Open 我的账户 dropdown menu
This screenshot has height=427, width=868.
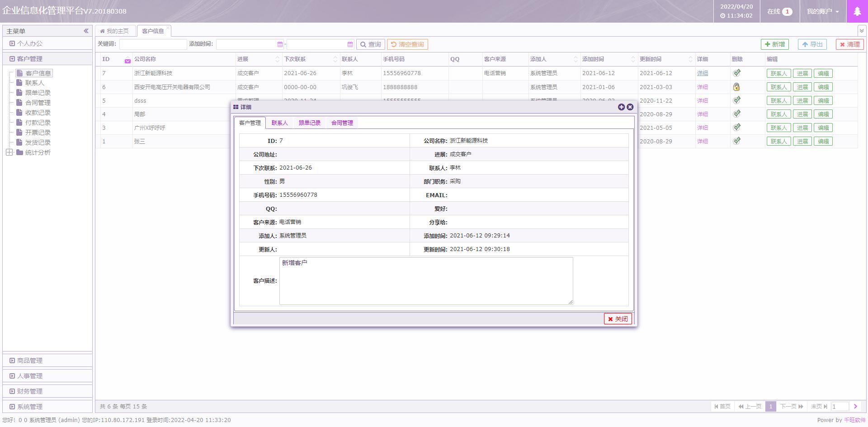click(x=823, y=11)
